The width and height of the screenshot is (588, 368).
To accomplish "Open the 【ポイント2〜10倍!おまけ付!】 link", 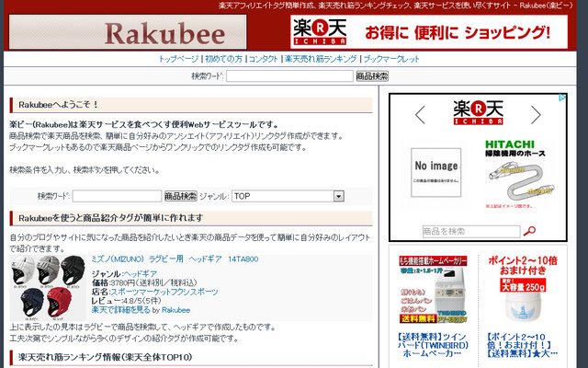I will coord(523,345).
